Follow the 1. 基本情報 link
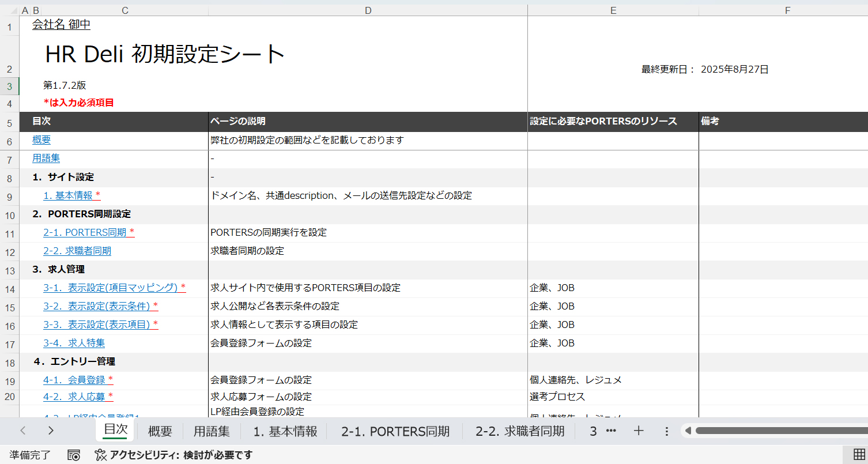The image size is (868, 464). [x=72, y=195]
